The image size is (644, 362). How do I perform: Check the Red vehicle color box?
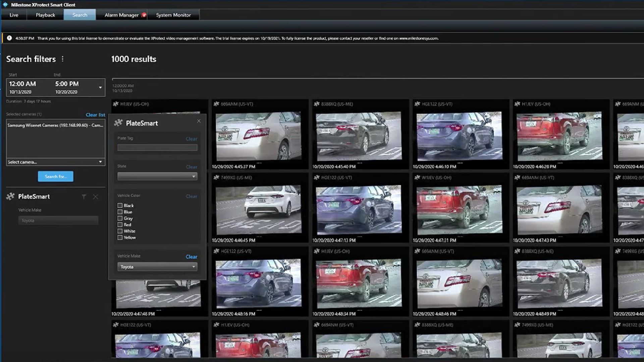(120, 225)
